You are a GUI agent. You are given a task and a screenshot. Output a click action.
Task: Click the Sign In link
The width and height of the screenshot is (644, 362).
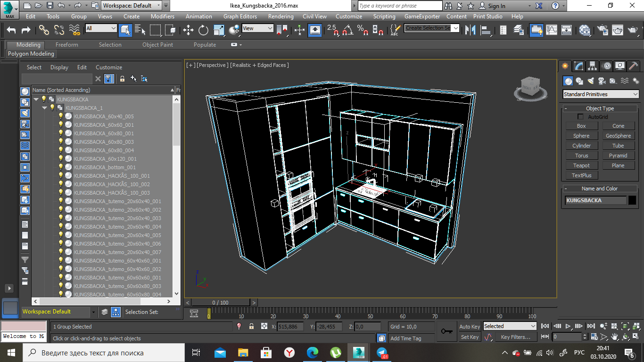pyautogui.click(x=496, y=6)
